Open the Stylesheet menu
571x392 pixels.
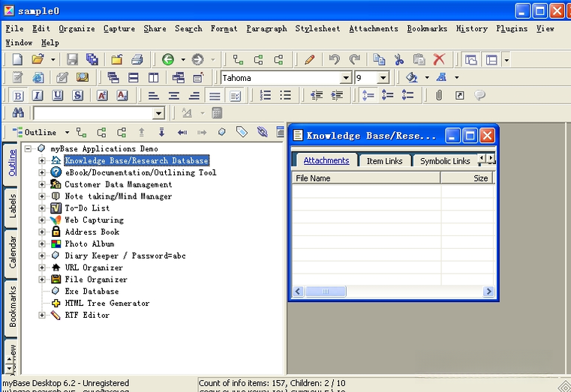coord(317,28)
